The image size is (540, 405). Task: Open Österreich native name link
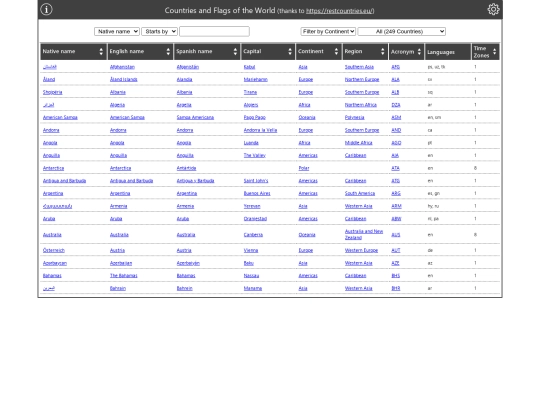point(54,250)
